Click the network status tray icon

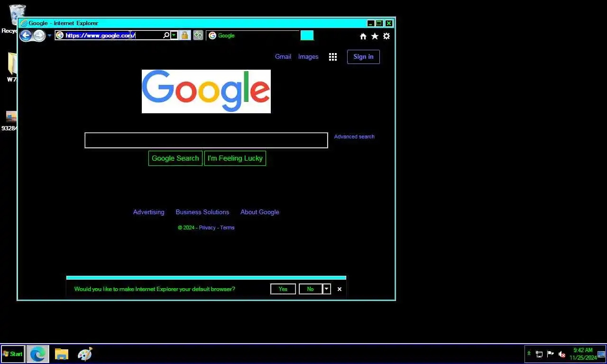click(539, 354)
